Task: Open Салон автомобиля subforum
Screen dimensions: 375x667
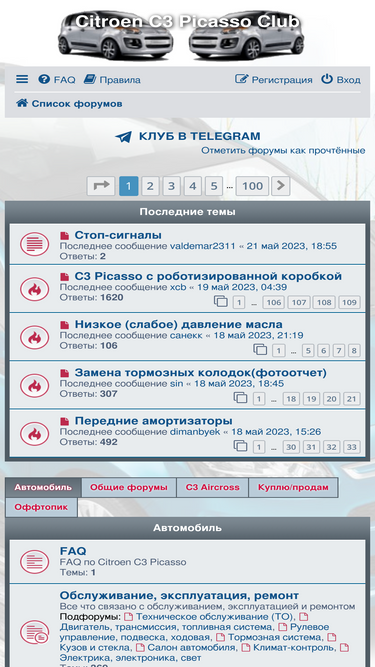Action: pos(191,647)
